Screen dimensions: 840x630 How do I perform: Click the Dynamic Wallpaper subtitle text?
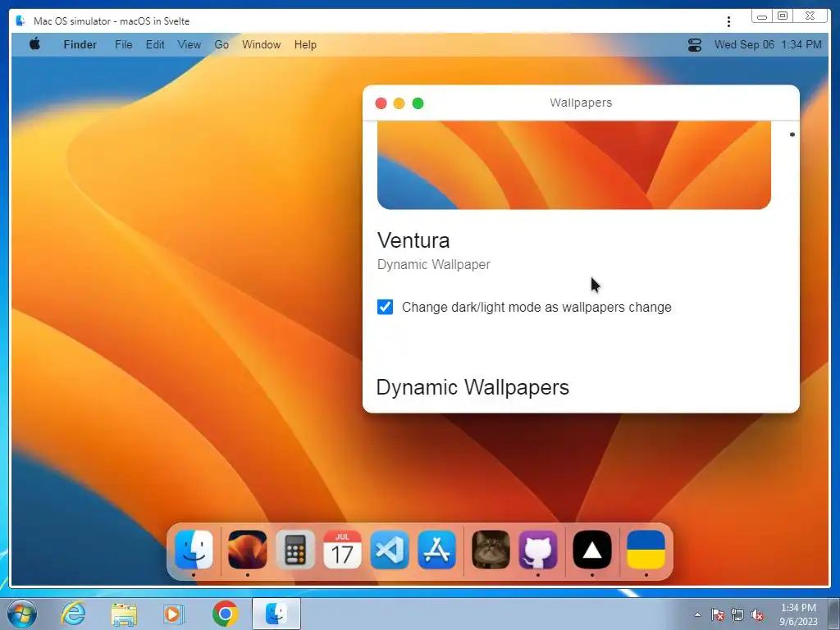(x=433, y=264)
